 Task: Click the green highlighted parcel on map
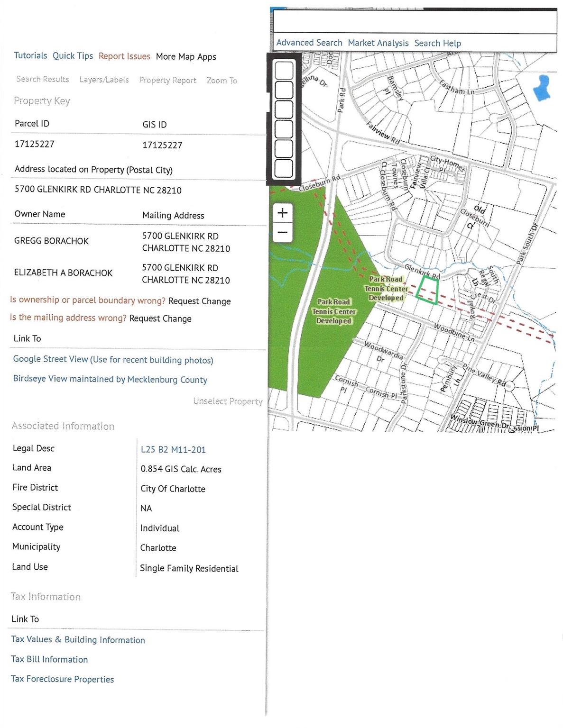[x=427, y=290]
